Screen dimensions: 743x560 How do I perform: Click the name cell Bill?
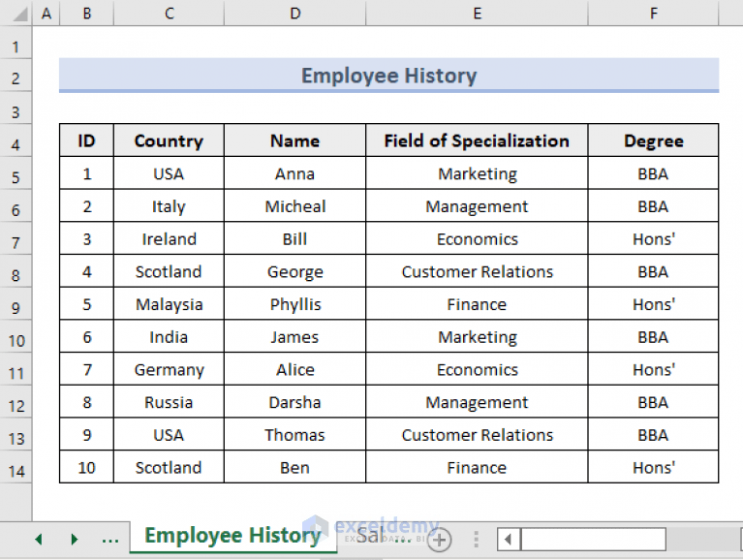click(294, 238)
